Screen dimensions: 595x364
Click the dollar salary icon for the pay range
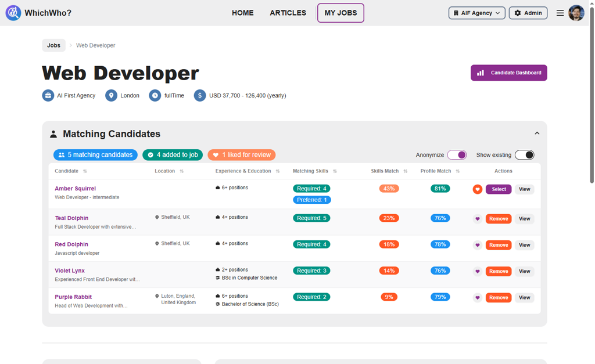click(x=200, y=95)
